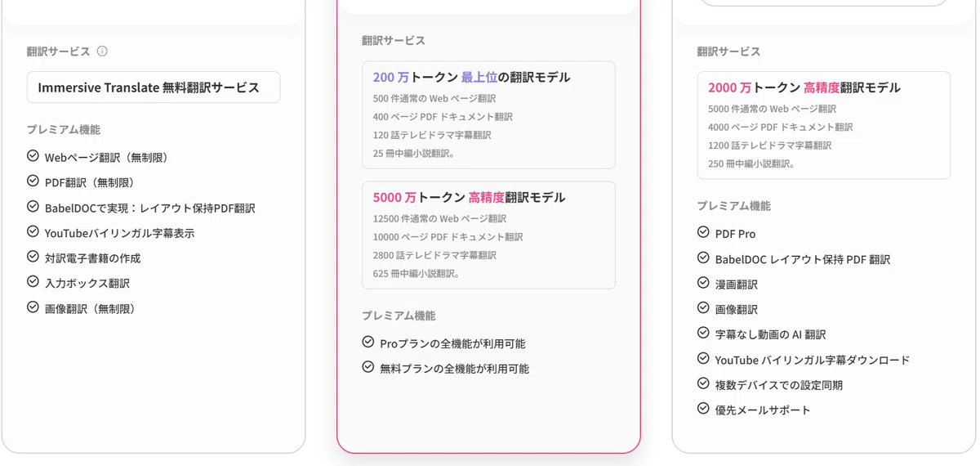Click the checkmark icon beside 入力ボックス翻訳
Image resolution: width=980 pixels, height=466 pixels.
pyautogui.click(x=33, y=281)
